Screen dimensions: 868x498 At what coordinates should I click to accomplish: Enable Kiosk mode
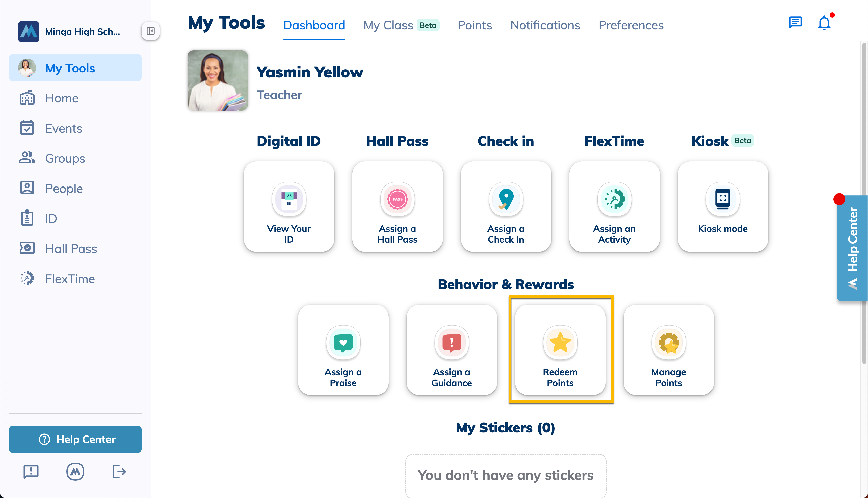tap(722, 207)
